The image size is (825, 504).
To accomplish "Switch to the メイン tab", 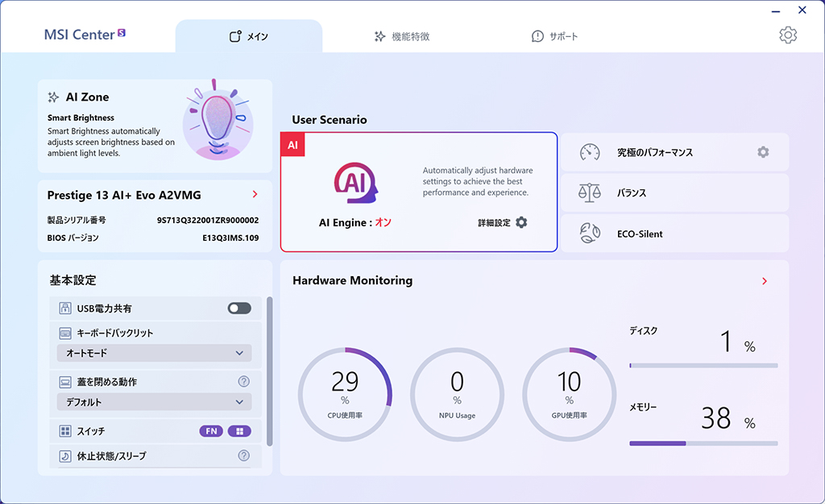I will (249, 36).
